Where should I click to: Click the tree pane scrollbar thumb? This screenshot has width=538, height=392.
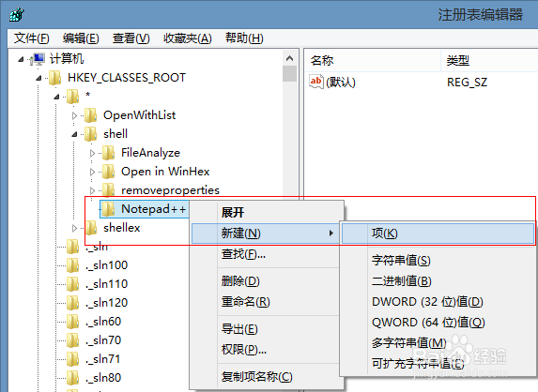[289, 74]
